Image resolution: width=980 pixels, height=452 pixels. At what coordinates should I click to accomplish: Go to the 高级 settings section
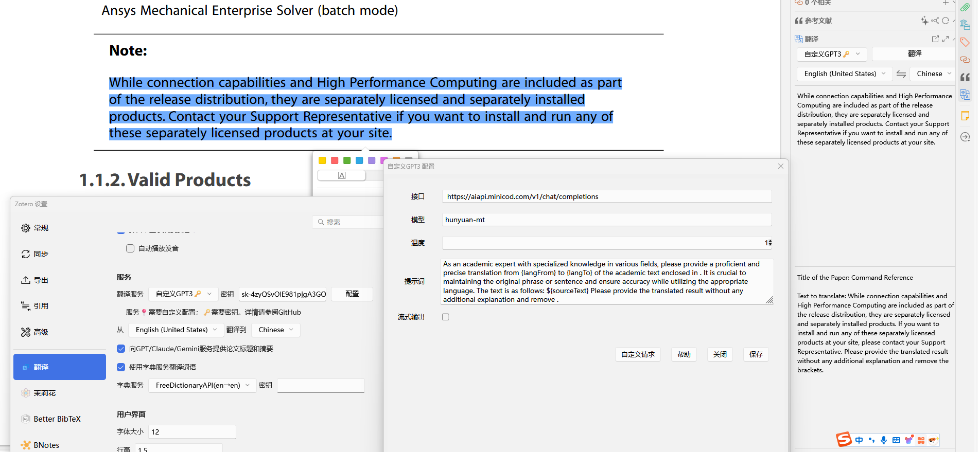[41, 332]
